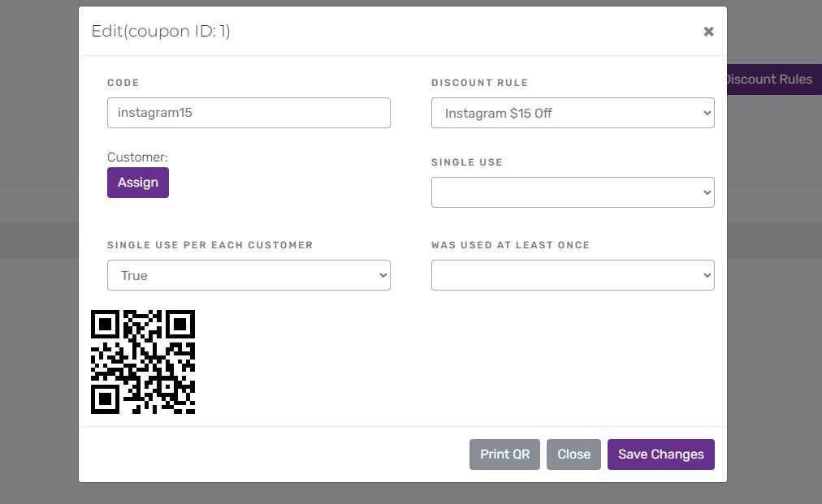
Task: Click the CODE field label
Action: point(123,83)
